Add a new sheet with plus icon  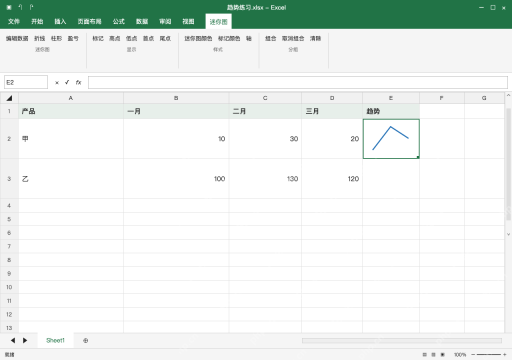[86, 340]
